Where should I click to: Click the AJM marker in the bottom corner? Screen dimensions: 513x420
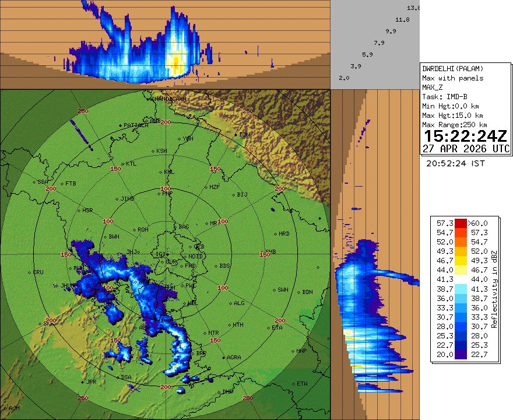click(7, 409)
